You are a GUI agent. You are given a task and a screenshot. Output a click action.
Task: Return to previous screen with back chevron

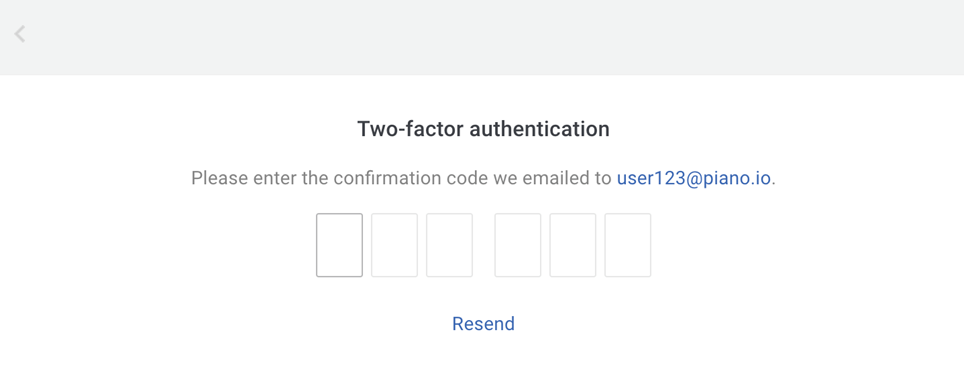(20, 34)
